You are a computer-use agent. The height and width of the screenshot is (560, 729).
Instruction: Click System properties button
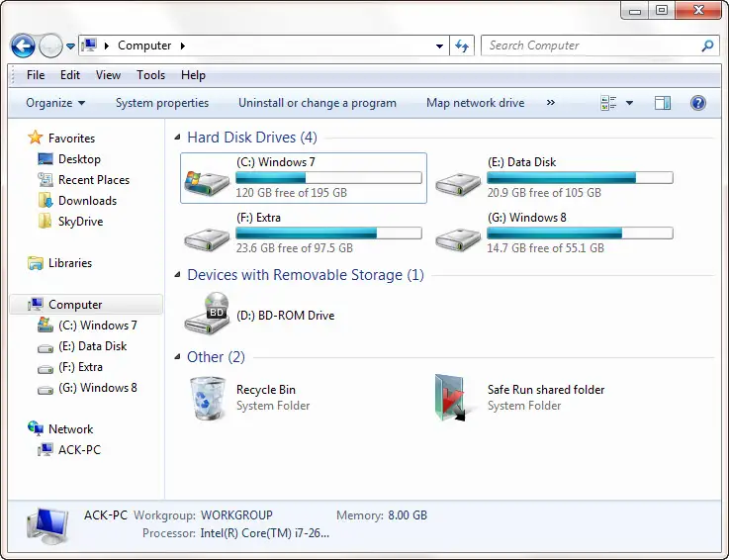coord(162,103)
